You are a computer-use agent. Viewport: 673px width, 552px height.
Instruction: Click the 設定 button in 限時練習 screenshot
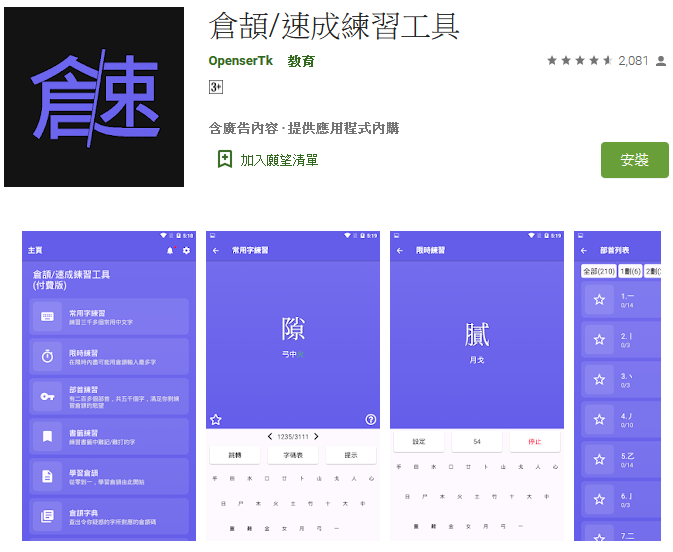419,442
